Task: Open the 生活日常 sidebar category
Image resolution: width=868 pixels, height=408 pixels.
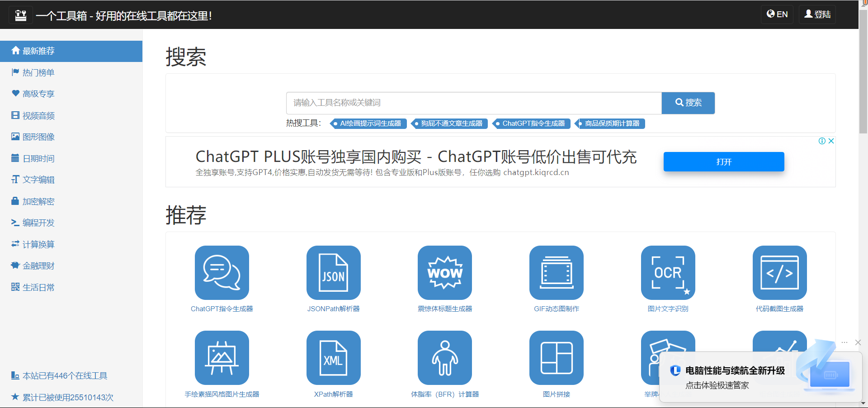Action: tap(71, 288)
